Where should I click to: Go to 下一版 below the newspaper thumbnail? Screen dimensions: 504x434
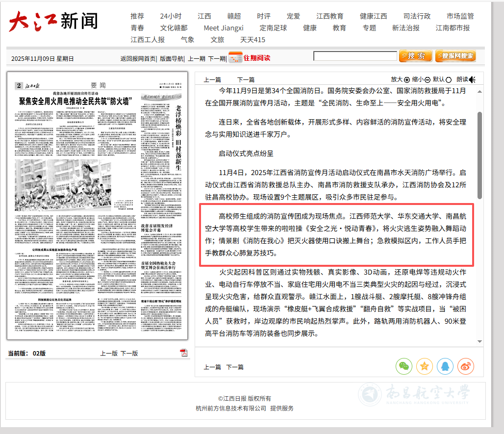coord(129,353)
